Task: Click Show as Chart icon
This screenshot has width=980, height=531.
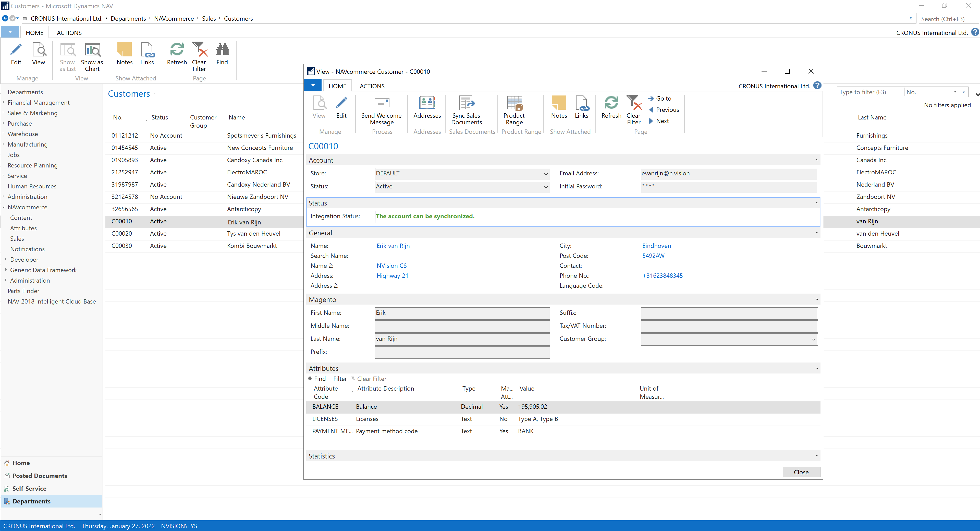Action: tap(92, 50)
